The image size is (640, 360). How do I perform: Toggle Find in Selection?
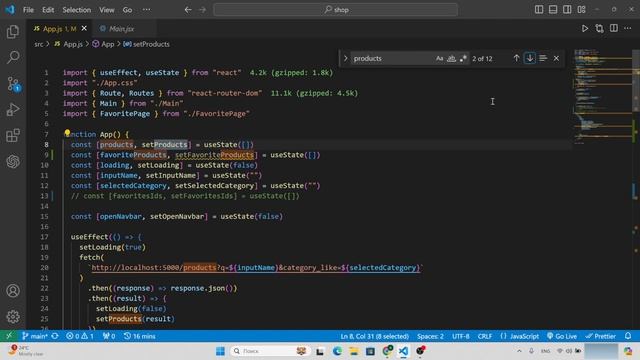pyautogui.click(x=543, y=58)
